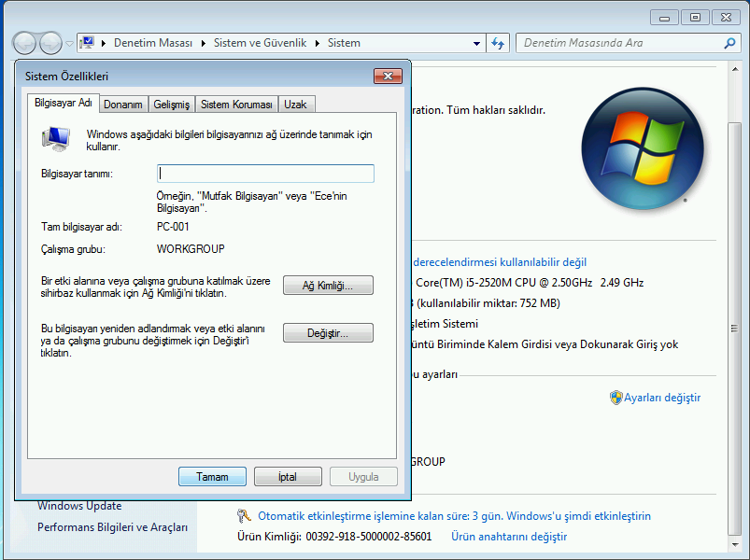
Task: Expand the arrow after Sistem ve Güvenlik
Action: (x=318, y=43)
